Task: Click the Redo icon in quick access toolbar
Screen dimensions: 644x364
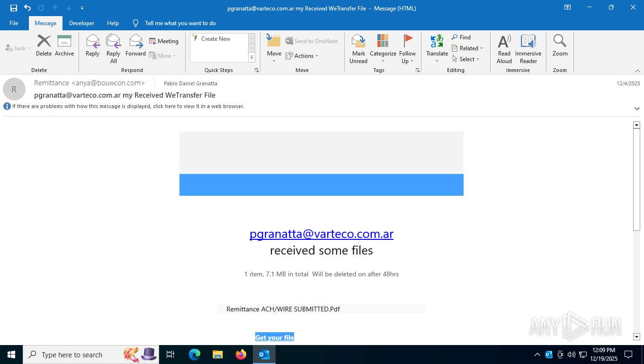Action: [41, 8]
